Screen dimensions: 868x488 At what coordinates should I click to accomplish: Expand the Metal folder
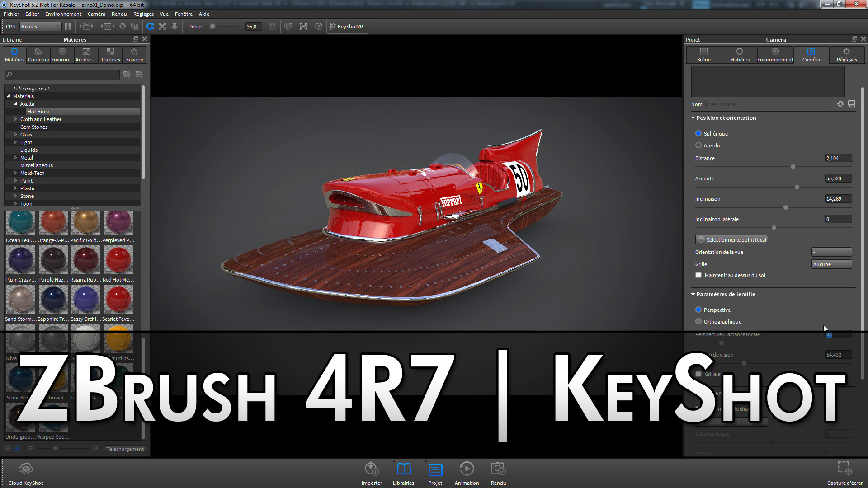point(15,157)
